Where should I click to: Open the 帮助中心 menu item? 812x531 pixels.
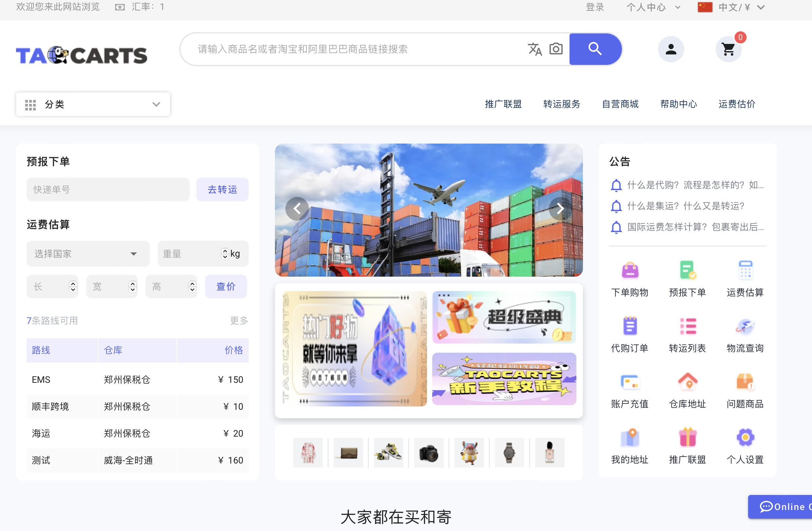(678, 104)
